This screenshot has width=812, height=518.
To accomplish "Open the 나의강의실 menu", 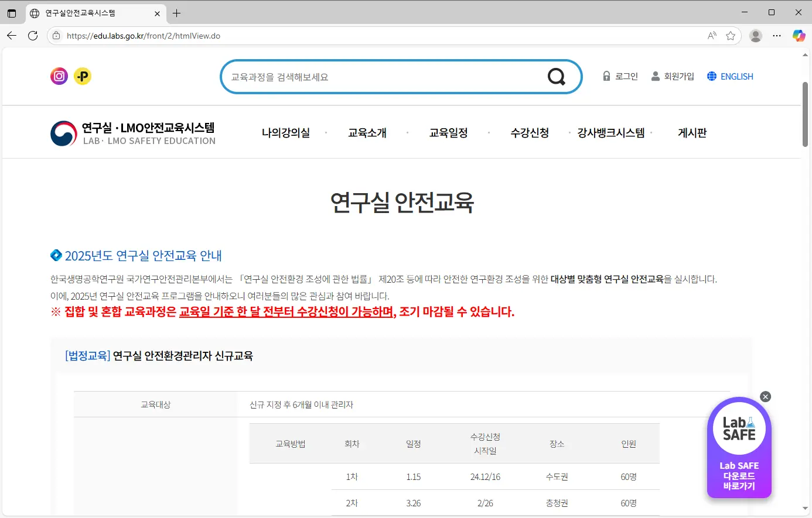I will point(285,133).
